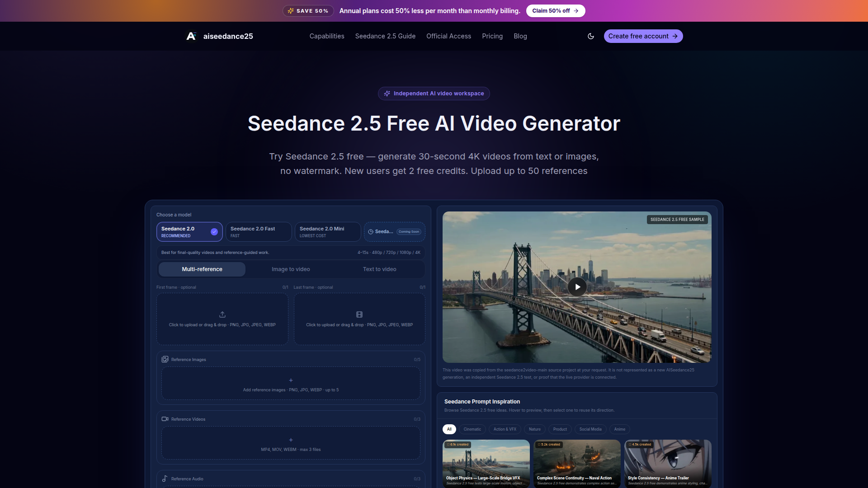Viewport: 868px width, 488px height.
Task: Switch to Text to video tab
Action: pos(380,269)
